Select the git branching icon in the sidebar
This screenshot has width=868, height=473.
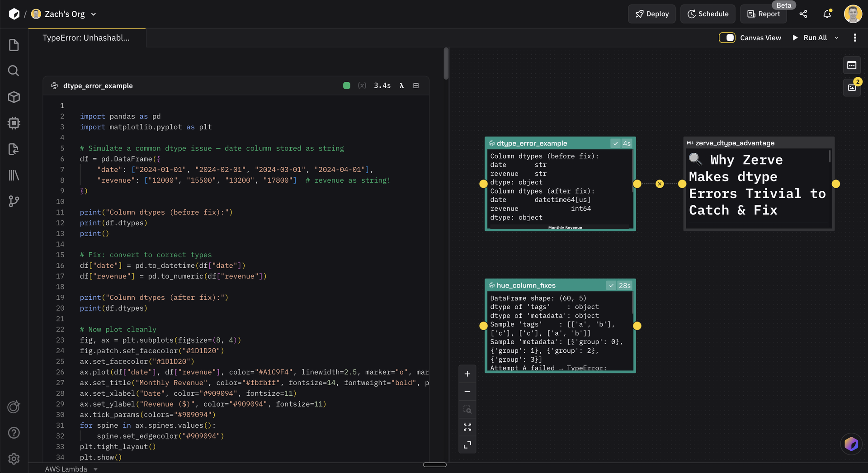14,201
